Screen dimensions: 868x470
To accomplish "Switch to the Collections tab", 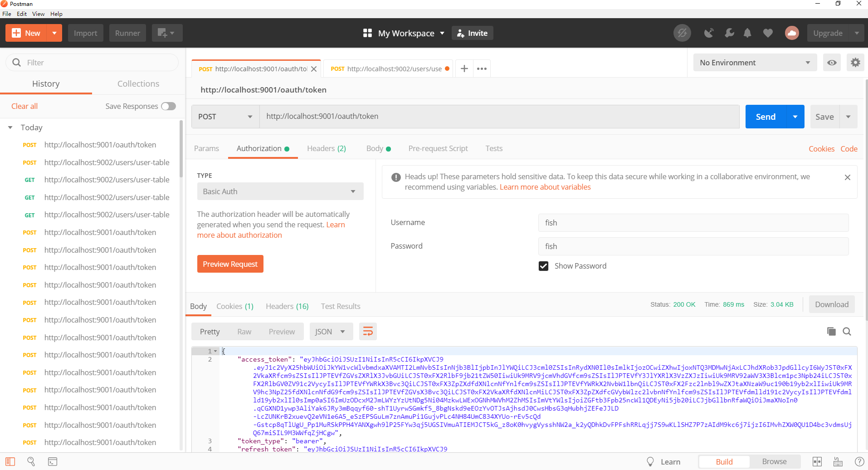I will (x=138, y=84).
